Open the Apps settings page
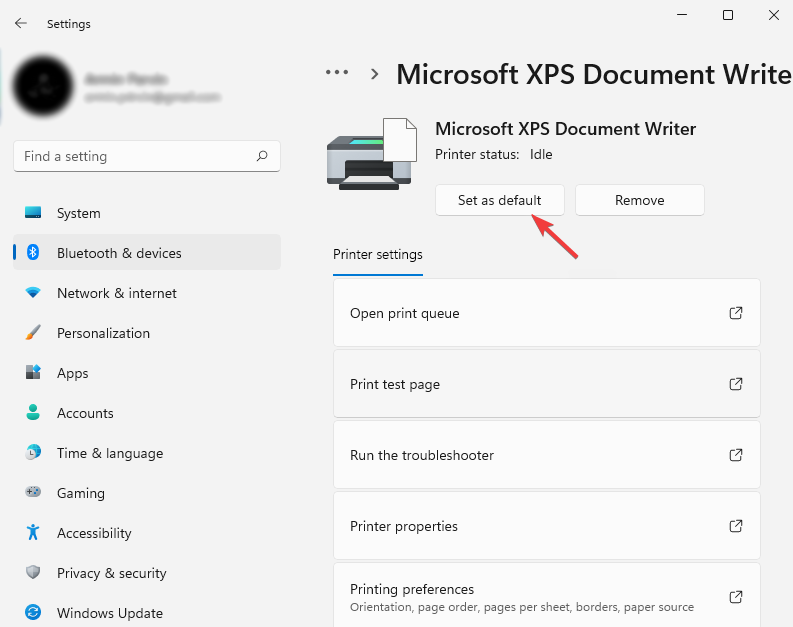The image size is (793, 627). [147, 373]
